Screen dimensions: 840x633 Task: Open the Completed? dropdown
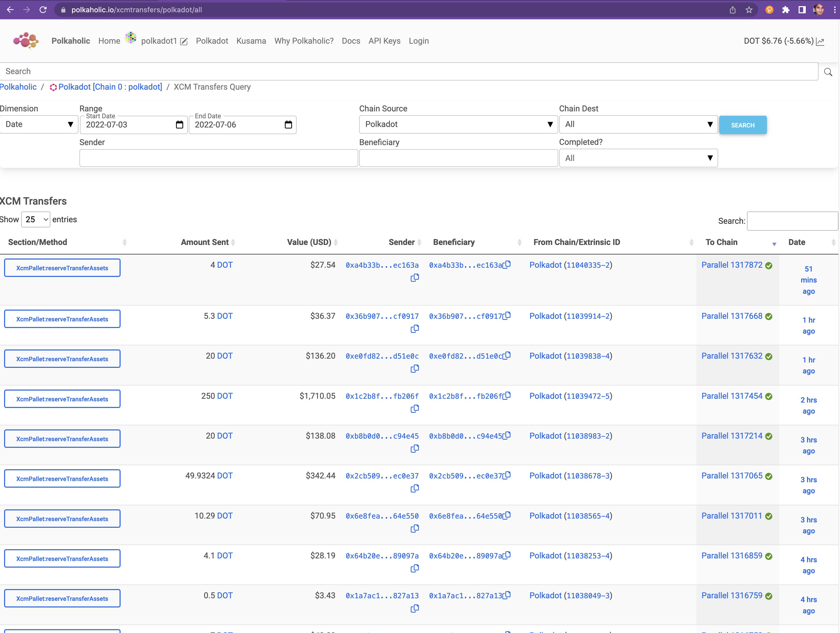[x=638, y=158]
